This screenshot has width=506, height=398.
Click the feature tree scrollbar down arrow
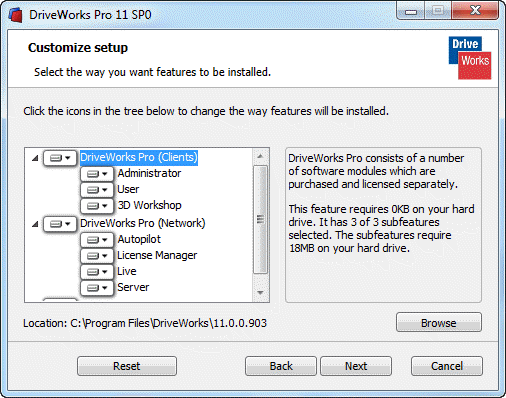[260, 293]
